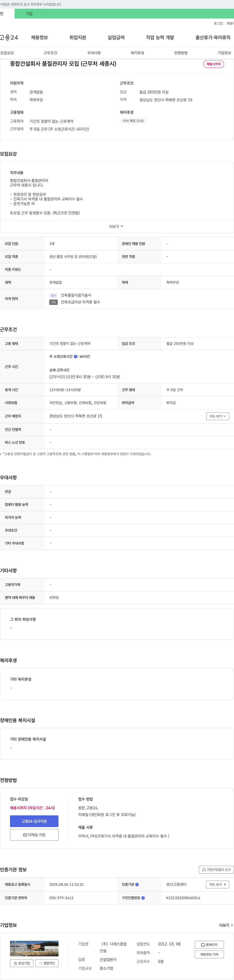Expand 기업정보 더보기 link
The height and width of the screenshot is (980, 234).
[226, 925]
